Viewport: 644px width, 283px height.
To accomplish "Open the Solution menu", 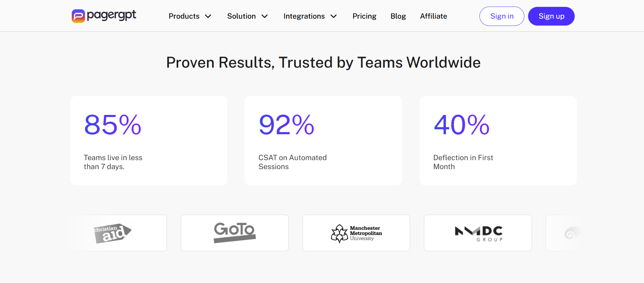I will click(248, 16).
